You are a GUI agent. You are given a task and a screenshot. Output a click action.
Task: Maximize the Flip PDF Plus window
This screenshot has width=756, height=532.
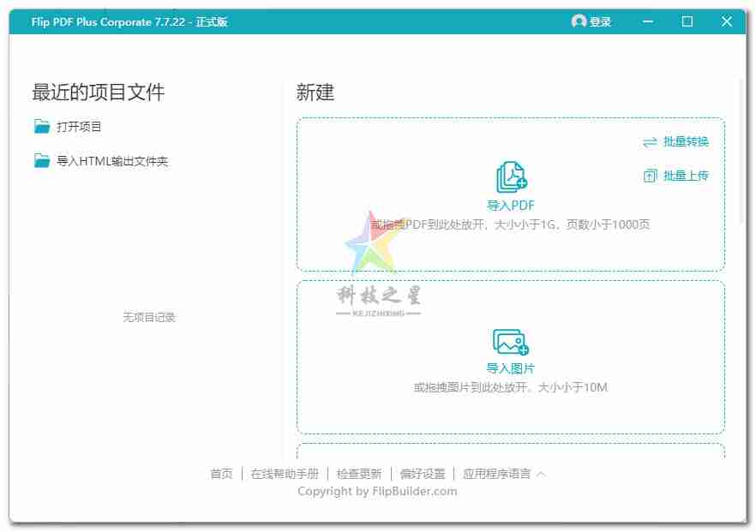pos(687,21)
